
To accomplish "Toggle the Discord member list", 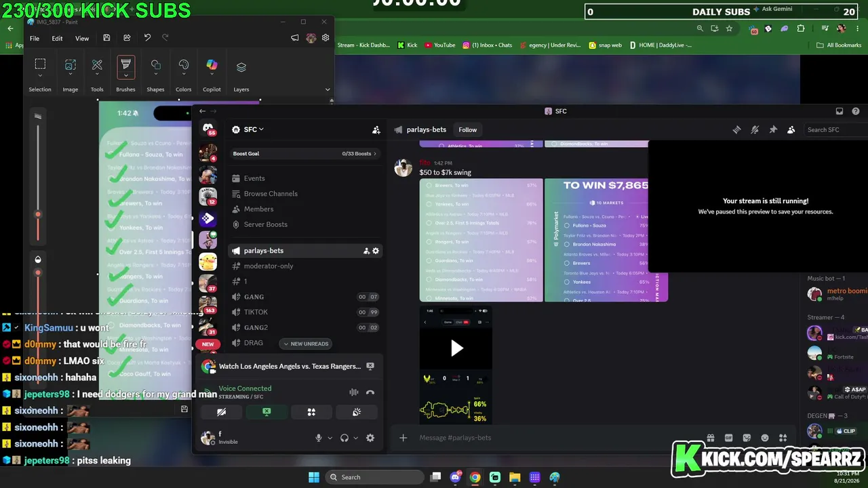I will (791, 129).
